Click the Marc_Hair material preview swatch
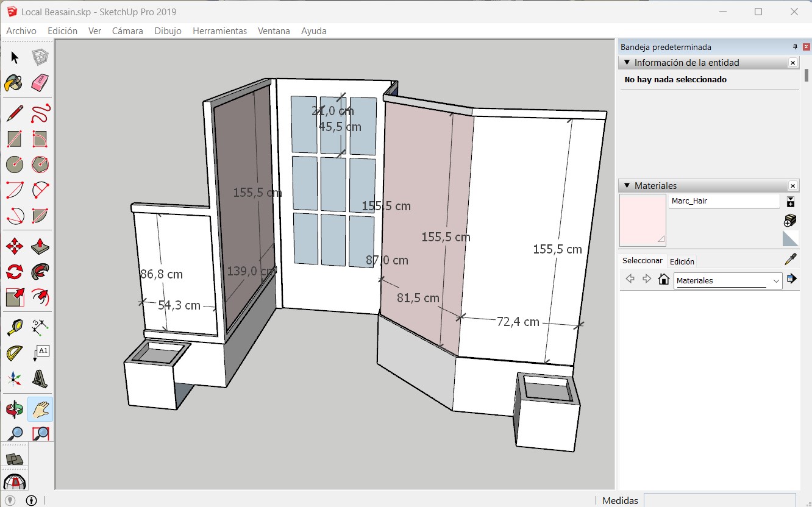Image resolution: width=812 pixels, height=507 pixels. tap(643, 220)
